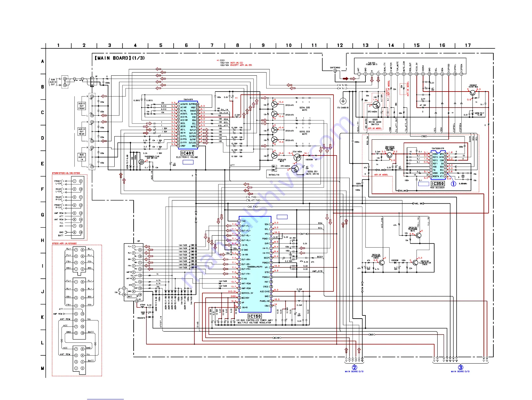Click the AUDIO OUT FRONT box
The height and width of the screenshot is (400, 532).
[x=82, y=106]
